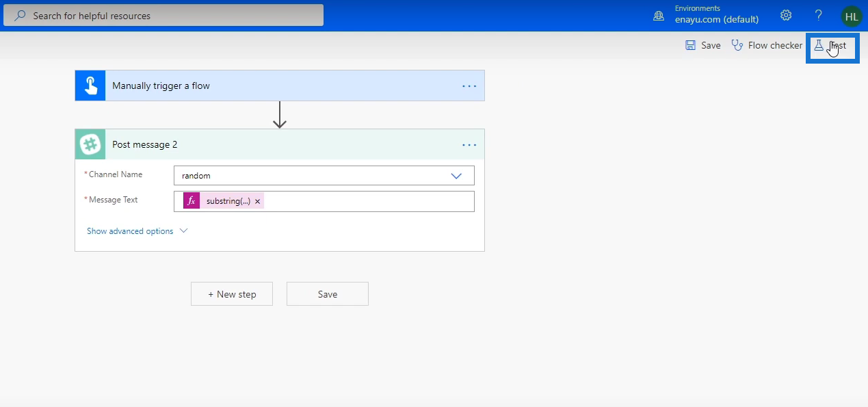Open the Environments picker icon

659,15
